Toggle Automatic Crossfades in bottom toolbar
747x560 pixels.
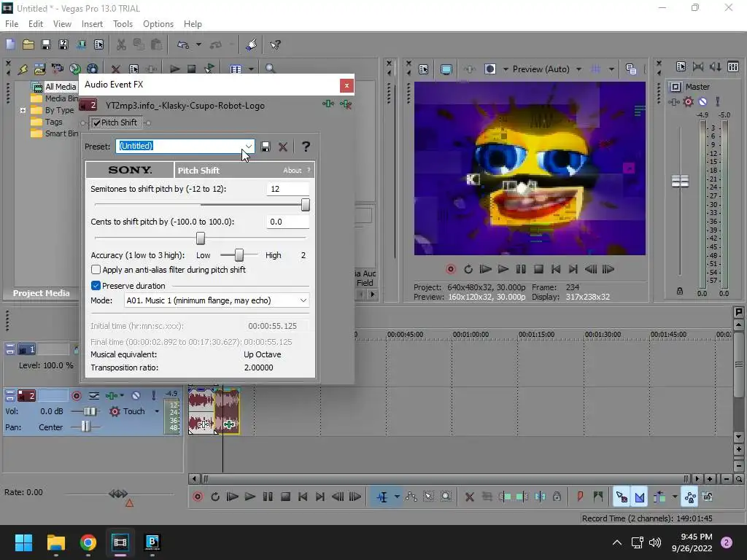coord(640,497)
